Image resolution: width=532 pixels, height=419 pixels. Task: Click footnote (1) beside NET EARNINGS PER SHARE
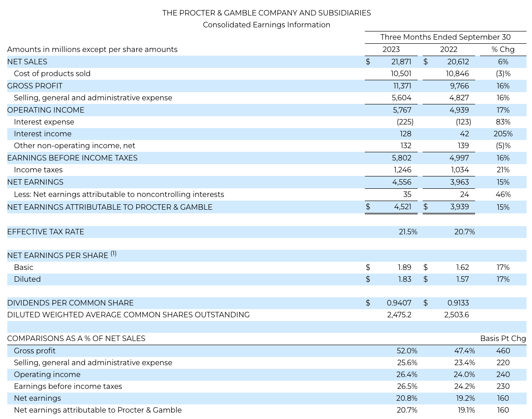click(x=113, y=253)
